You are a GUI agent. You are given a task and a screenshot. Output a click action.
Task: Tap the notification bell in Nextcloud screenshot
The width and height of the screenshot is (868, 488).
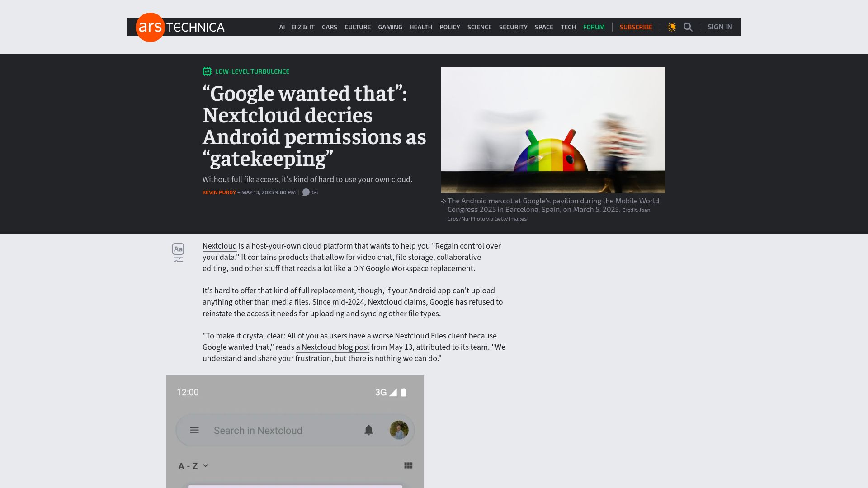(369, 430)
